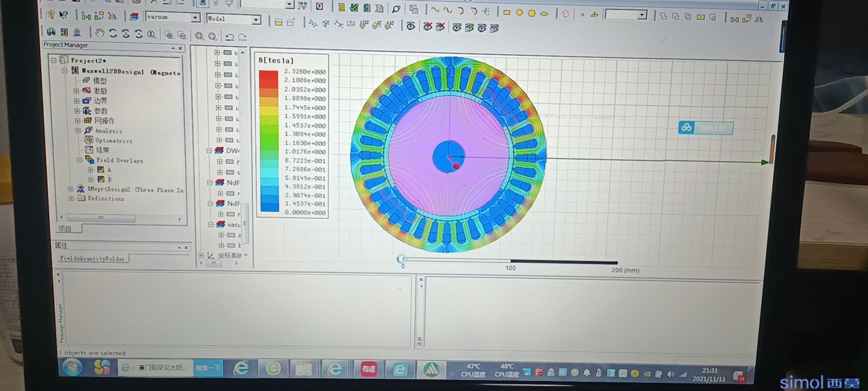Click the Zoom In magnifier icon
This screenshot has width=868, height=391.
pyautogui.click(x=168, y=35)
